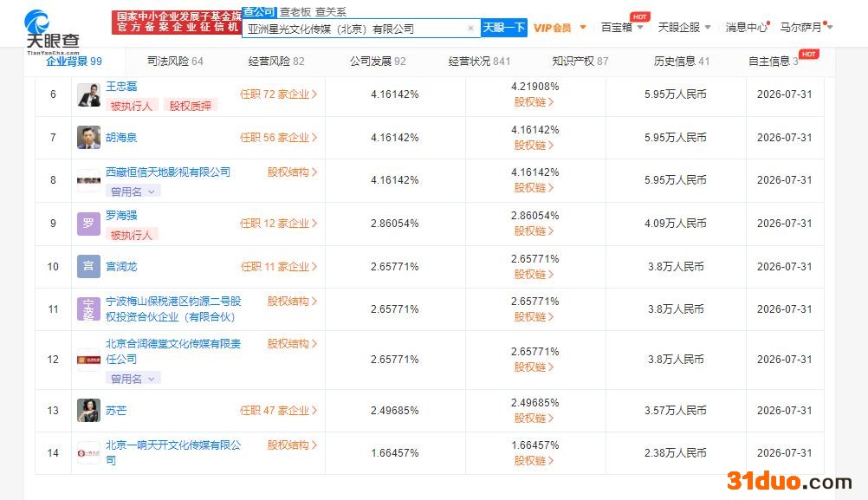This screenshot has height=500, width=868.
Task: Click the 北京合润德堂 company logo
Action: (88, 360)
